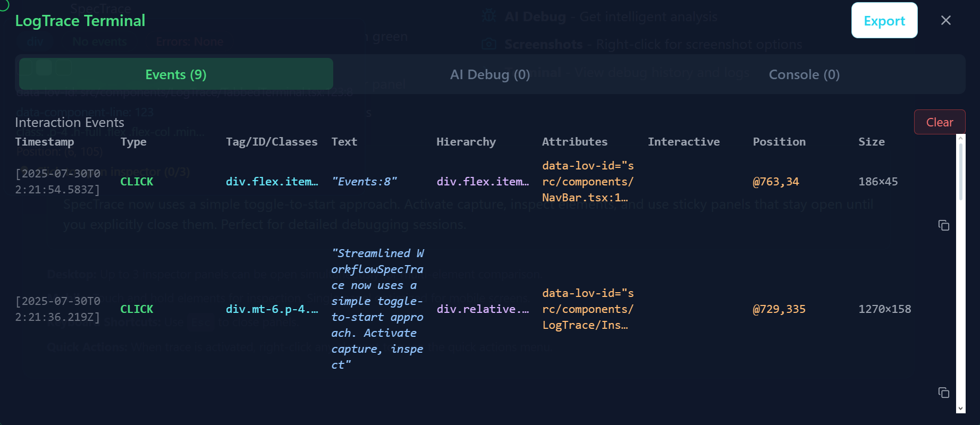
Task: Click the Position column header
Action: (779, 142)
